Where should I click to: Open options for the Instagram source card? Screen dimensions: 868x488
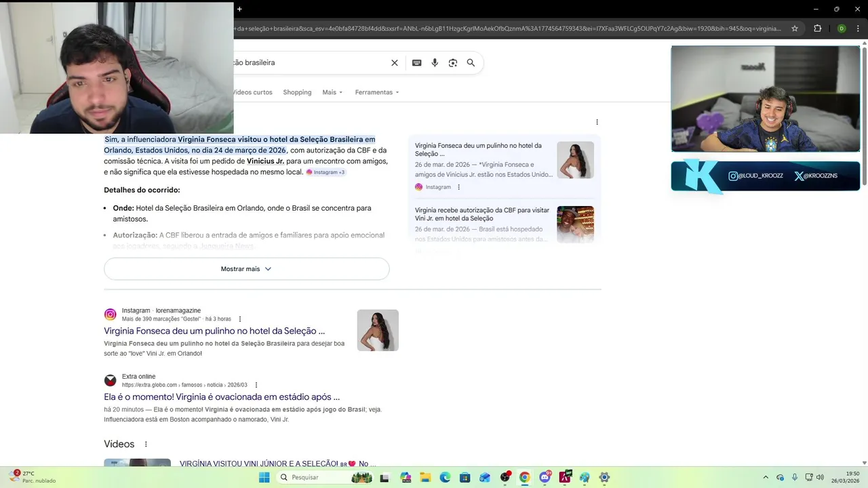pos(458,187)
